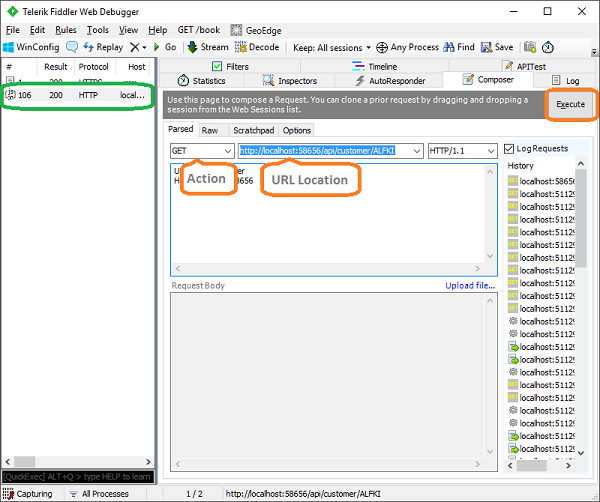Click the WinConfig Windows icon
The width and height of the screenshot is (600, 502).
click(x=8, y=47)
